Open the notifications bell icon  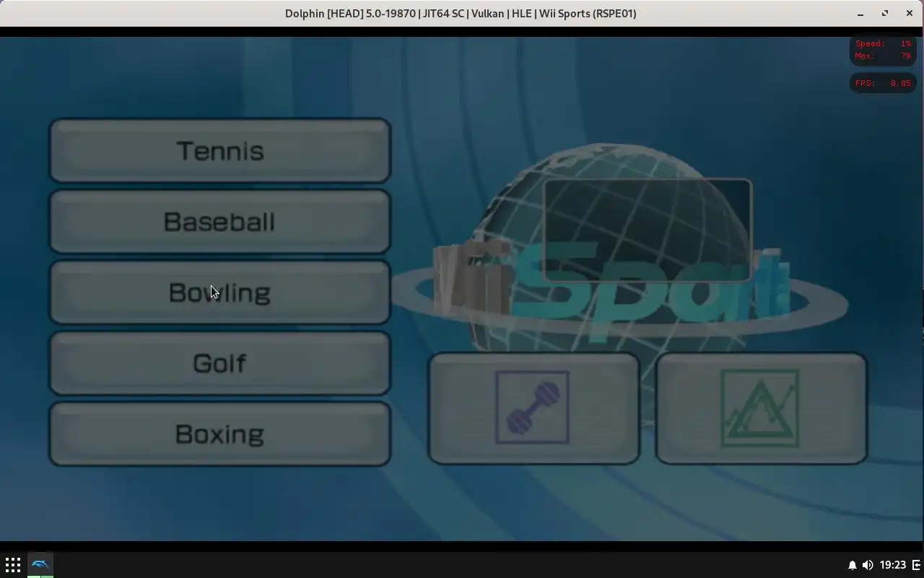pos(852,565)
